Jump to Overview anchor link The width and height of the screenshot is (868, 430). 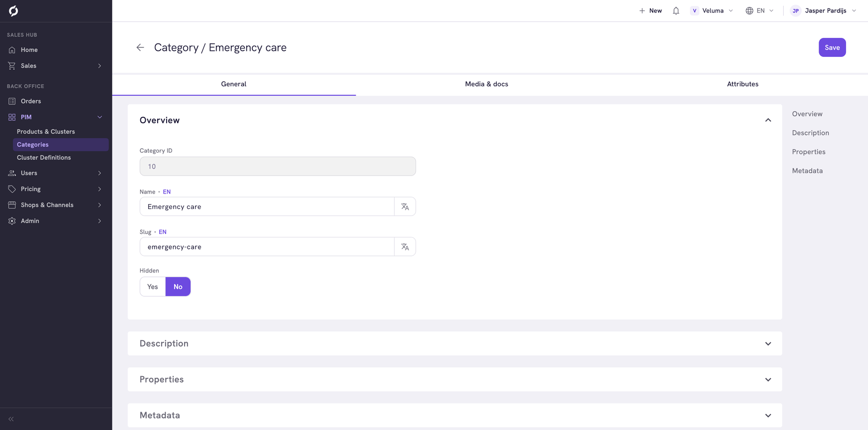click(x=807, y=114)
